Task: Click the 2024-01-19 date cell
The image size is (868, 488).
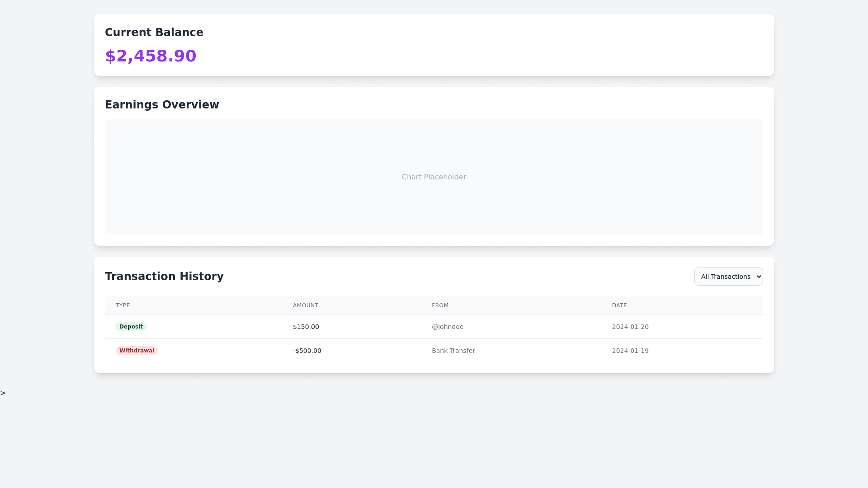Action: coord(630,351)
